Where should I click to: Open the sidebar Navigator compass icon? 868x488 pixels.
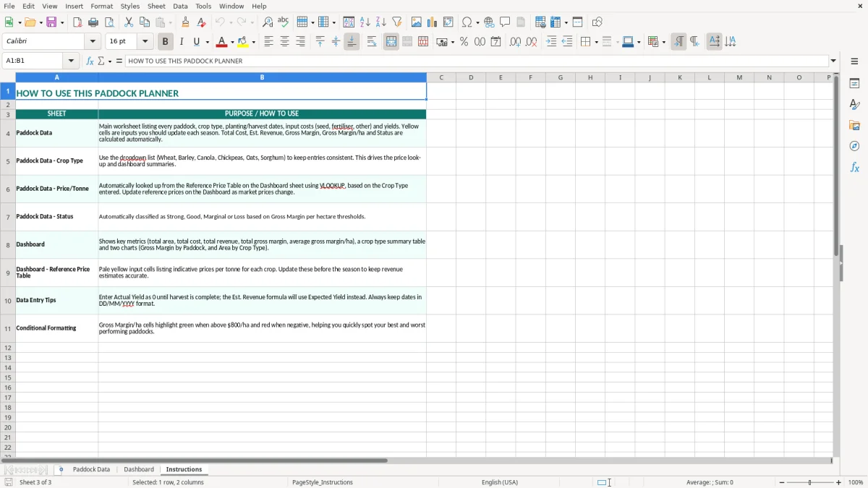click(854, 146)
